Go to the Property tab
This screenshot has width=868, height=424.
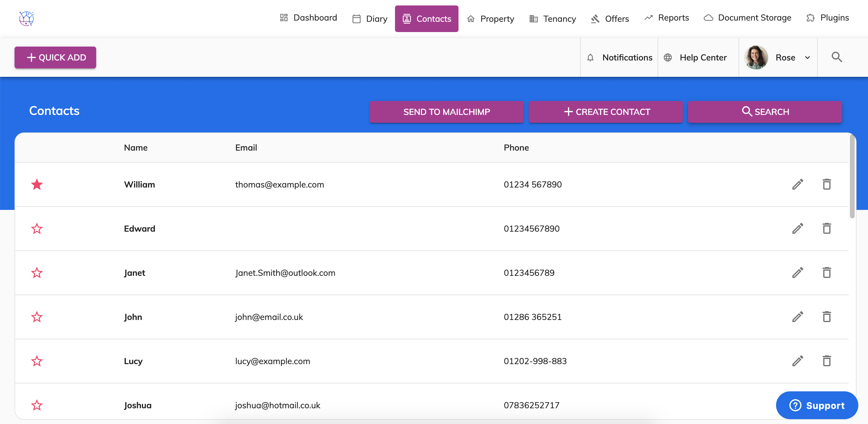490,19
